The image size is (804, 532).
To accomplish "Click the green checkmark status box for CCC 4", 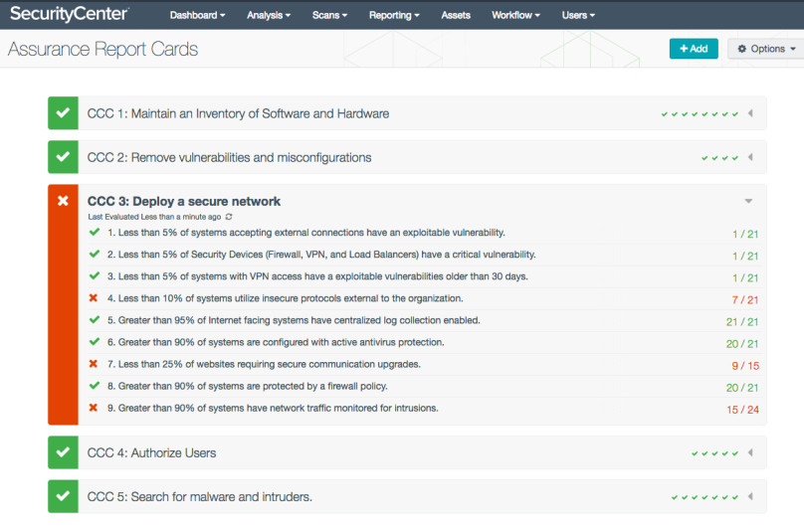I will pos(63,452).
